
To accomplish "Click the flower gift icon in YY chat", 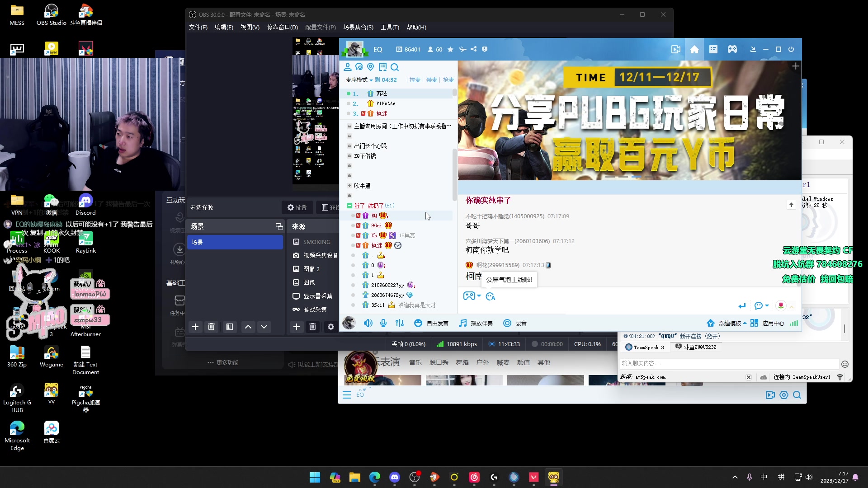I will coord(781,306).
